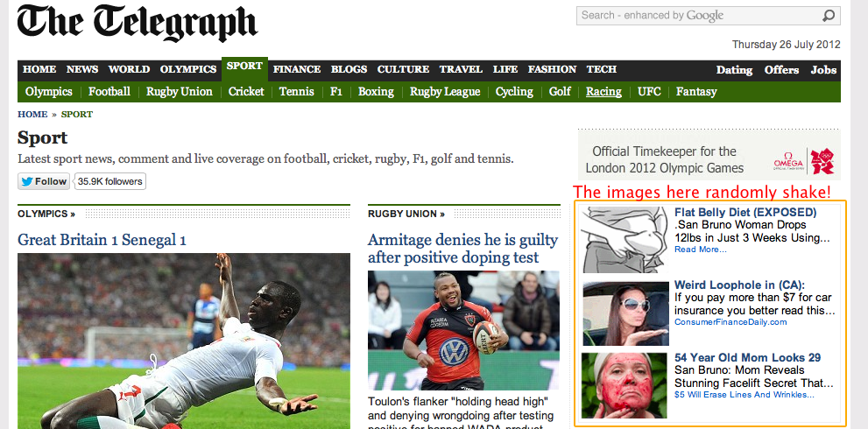Click the Twitter Follow button
This screenshot has height=429, width=868.
pos(44,181)
